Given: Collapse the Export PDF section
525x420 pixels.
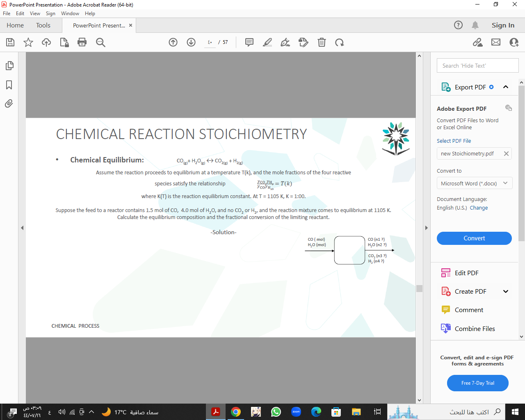Looking at the screenshot, I should (506, 87).
